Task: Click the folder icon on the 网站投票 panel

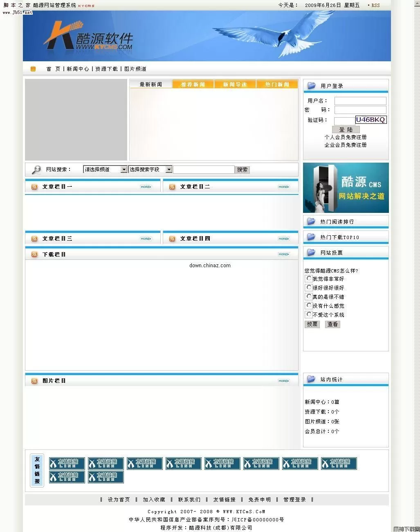Action: 311,252
